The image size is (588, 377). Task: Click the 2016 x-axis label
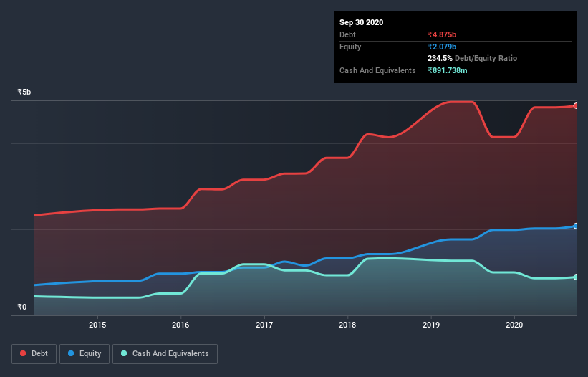point(180,325)
